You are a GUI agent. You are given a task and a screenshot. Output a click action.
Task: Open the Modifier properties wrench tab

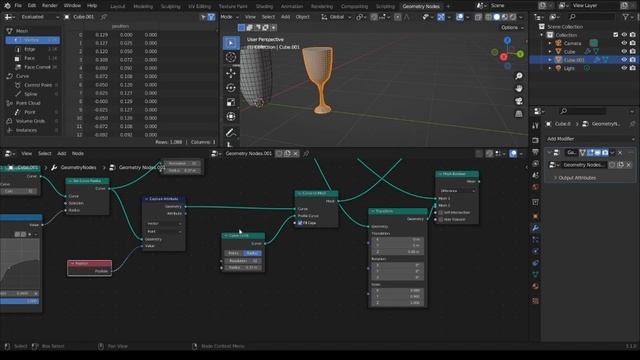point(536,228)
